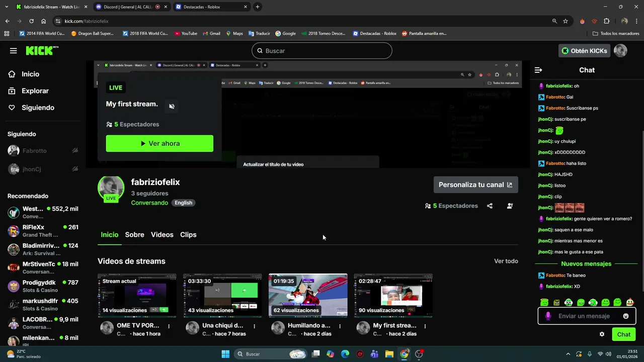Collapse the chat panel with the arrow icon

point(538,70)
